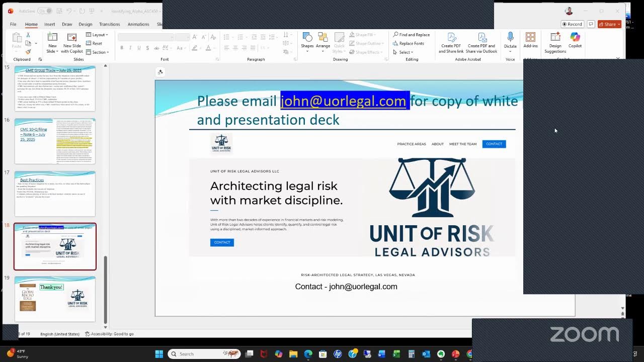Click the Record button
The height and width of the screenshot is (362, 644).
pyautogui.click(x=572, y=24)
